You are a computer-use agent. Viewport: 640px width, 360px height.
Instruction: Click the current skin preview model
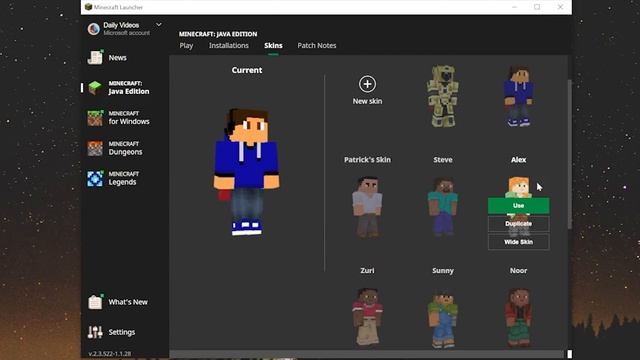247,172
